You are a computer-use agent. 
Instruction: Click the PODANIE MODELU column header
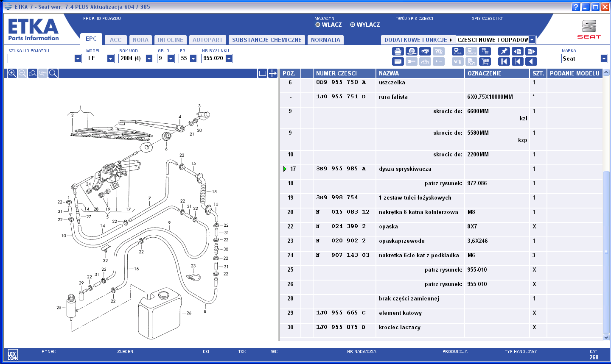(x=575, y=73)
